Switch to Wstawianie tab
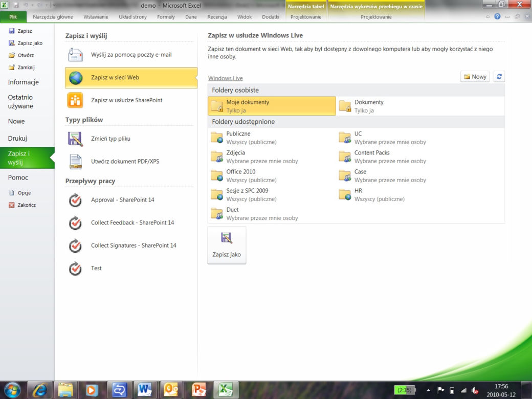The height and width of the screenshot is (399, 532). click(x=96, y=16)
